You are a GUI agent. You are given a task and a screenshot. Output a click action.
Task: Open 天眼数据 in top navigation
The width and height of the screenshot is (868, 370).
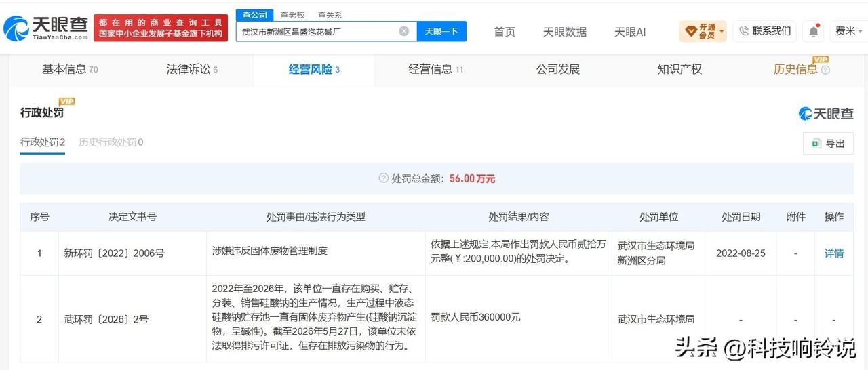[x=565, y=32]
